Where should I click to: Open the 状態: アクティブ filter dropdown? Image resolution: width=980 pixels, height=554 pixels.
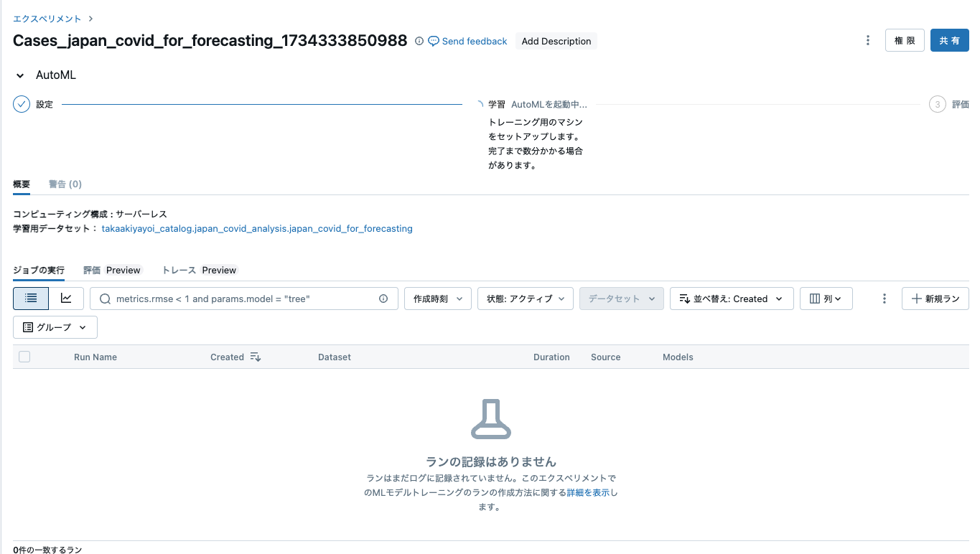click(x=525, y=298)
